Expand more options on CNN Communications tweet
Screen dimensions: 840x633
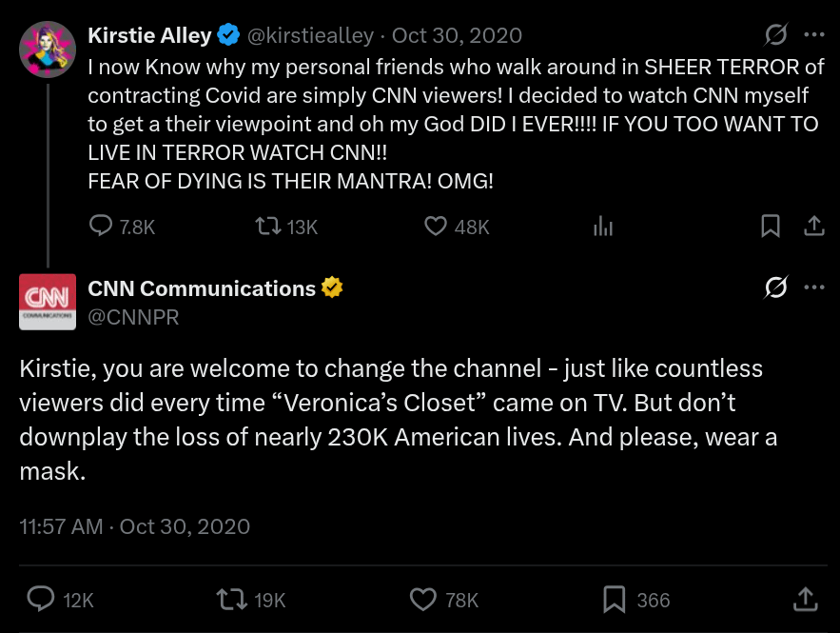(x=814, y=288)
